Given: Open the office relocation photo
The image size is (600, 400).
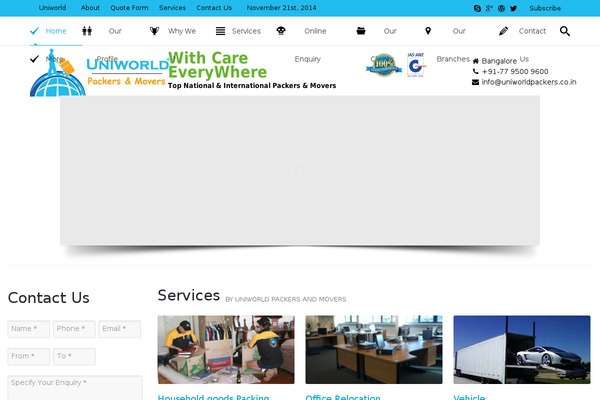Looking at the screenshot, I should click(374, 349).
